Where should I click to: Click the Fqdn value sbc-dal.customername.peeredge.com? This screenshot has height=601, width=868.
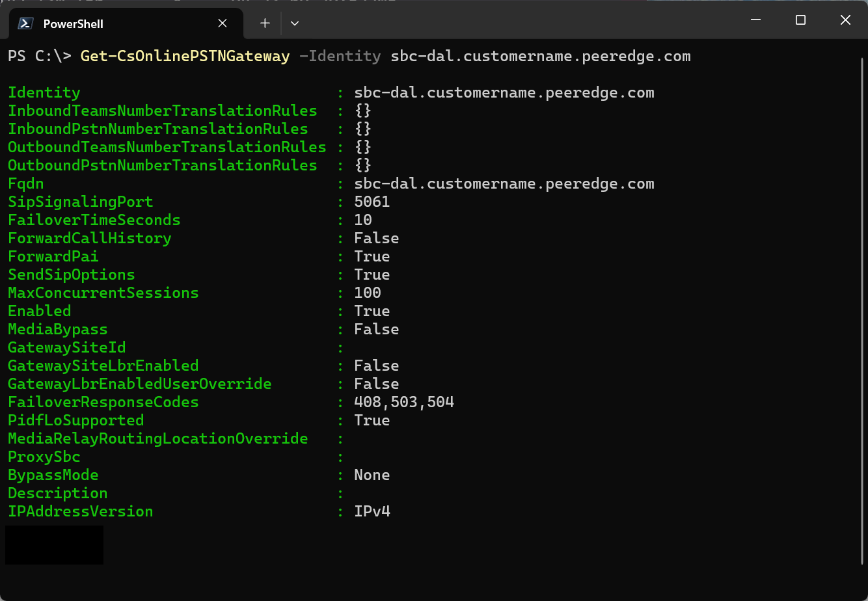point(504,183)
